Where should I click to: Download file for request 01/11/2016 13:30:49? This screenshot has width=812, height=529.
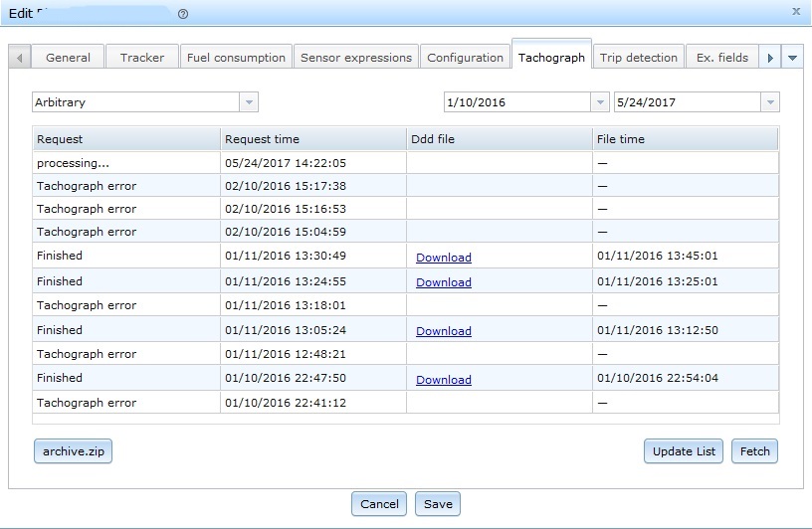pyautogui.click(x=444, y=258)
